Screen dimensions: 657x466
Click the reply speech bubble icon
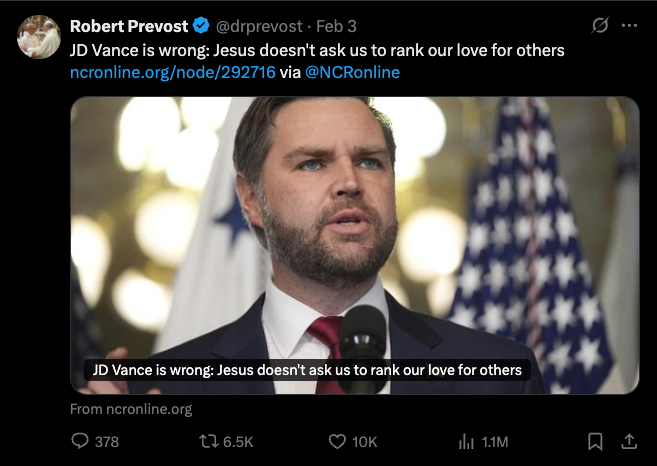pos(81,441)
